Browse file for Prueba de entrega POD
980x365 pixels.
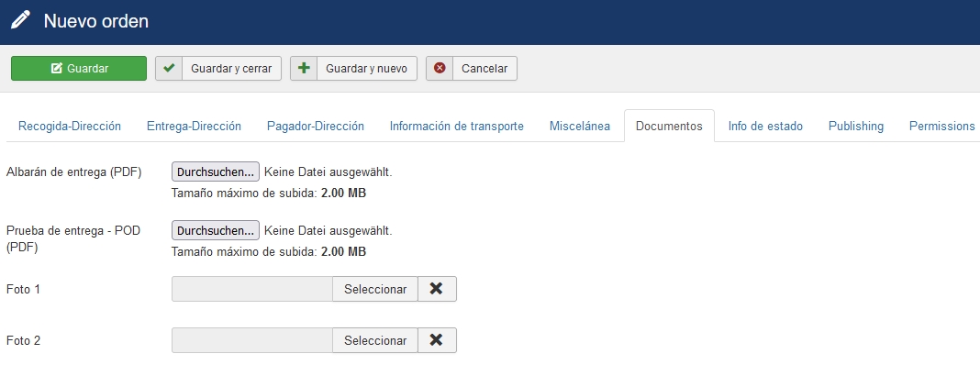tap(216, 230)
